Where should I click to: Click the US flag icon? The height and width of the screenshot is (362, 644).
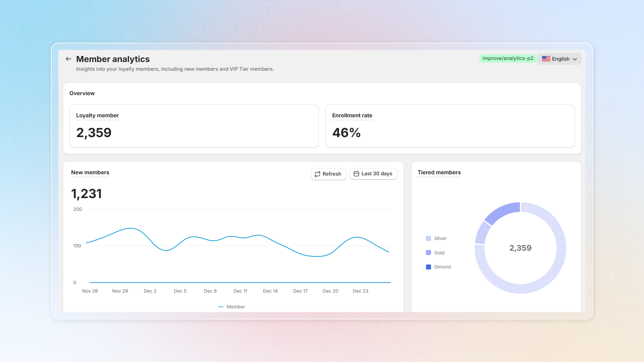click(546, 59)
